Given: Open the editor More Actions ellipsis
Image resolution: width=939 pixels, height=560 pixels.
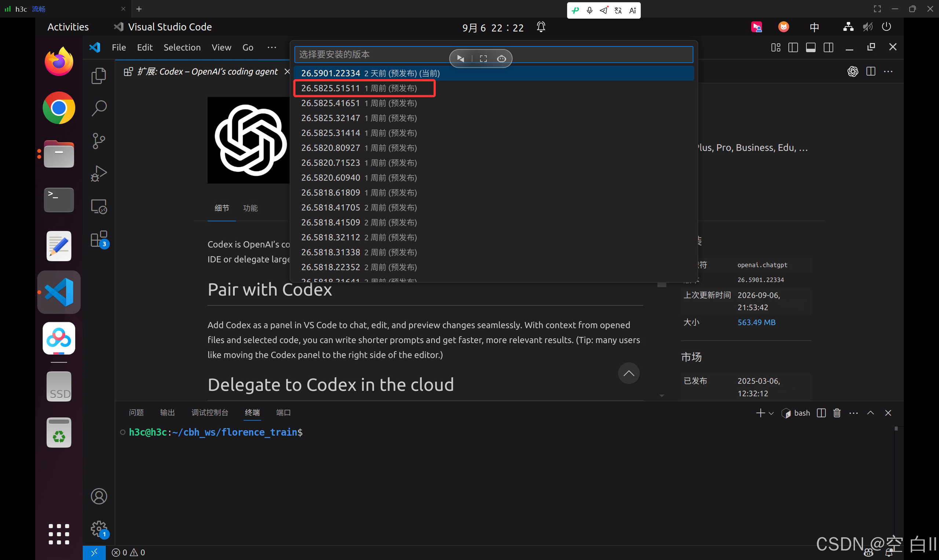Looking at the screenshot, I should (x=888, y=71).
